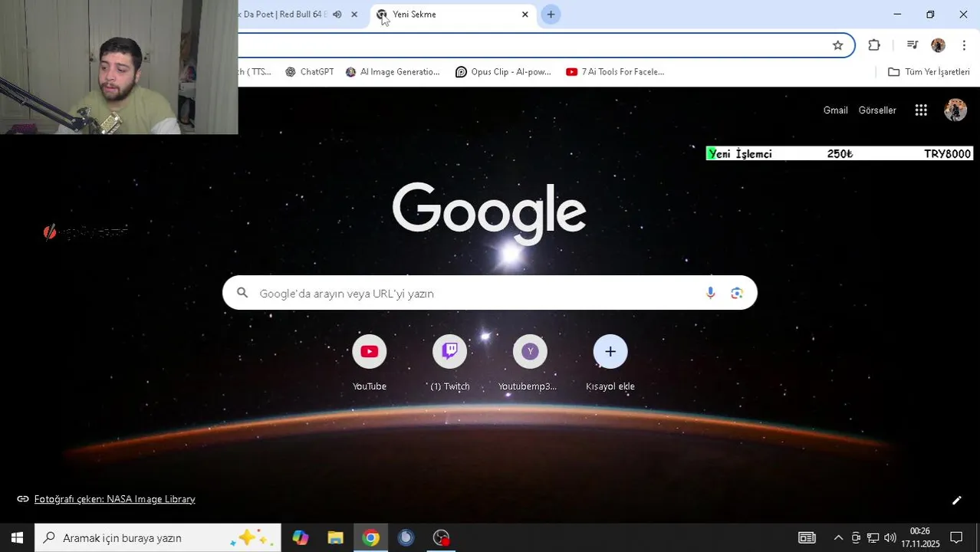980x552 pixels.
Task: Start voice search with microphone icon
Action: pos(710,293)
